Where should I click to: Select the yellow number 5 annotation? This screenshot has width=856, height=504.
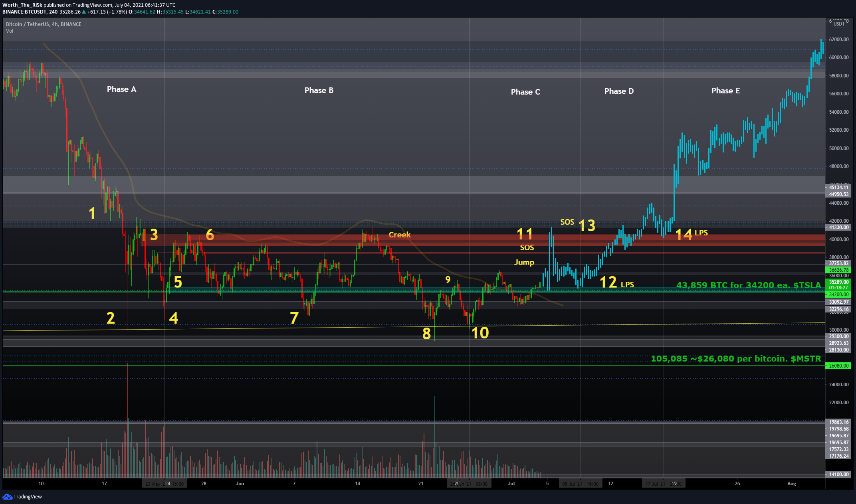(x=178, y=282)
